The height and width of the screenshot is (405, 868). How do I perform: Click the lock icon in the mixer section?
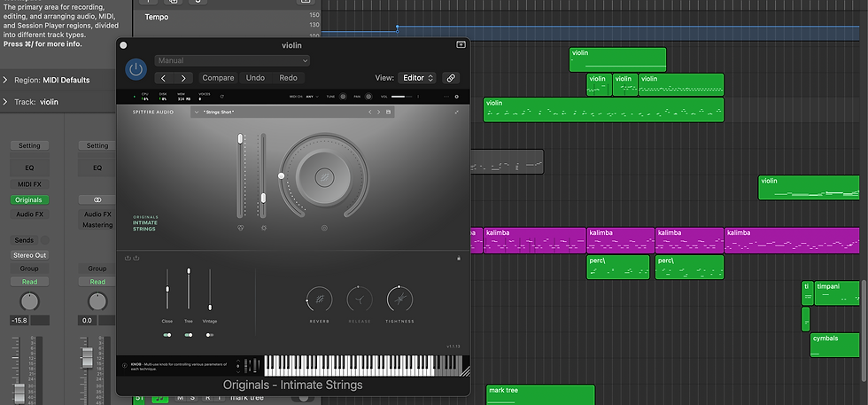click(459, 258)
